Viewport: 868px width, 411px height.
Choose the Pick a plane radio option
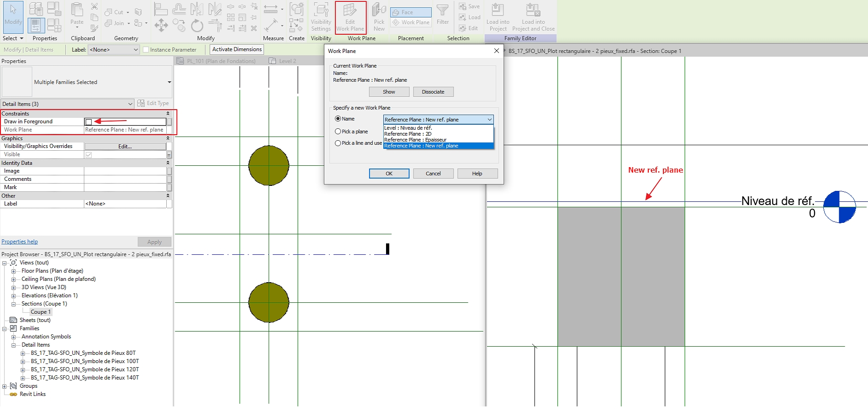click(x=338, y=131)
